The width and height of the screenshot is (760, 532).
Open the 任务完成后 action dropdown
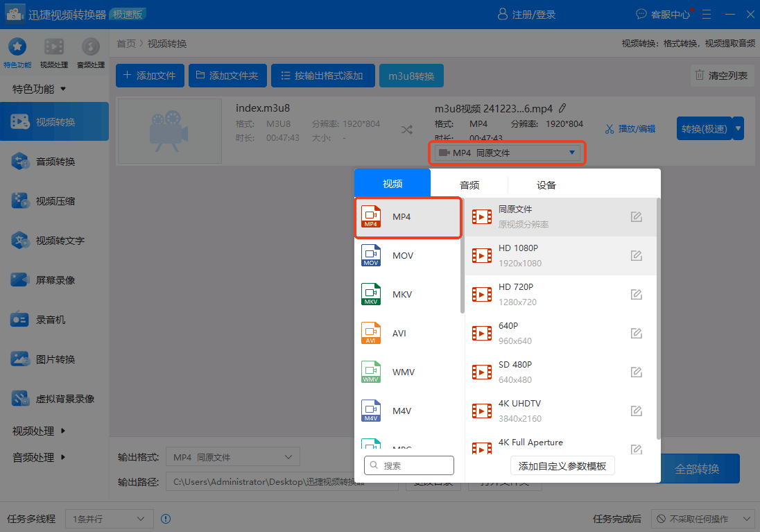pyautogui.click(x=702, y=518)
